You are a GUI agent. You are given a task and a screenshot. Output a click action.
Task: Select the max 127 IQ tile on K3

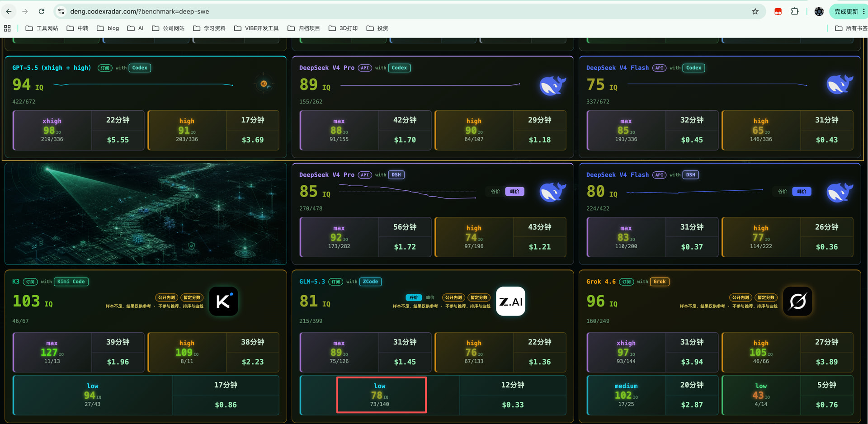[52, 353]
